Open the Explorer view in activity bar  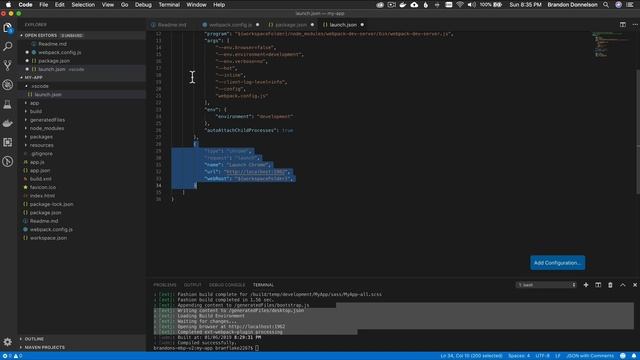pos(8,28)
